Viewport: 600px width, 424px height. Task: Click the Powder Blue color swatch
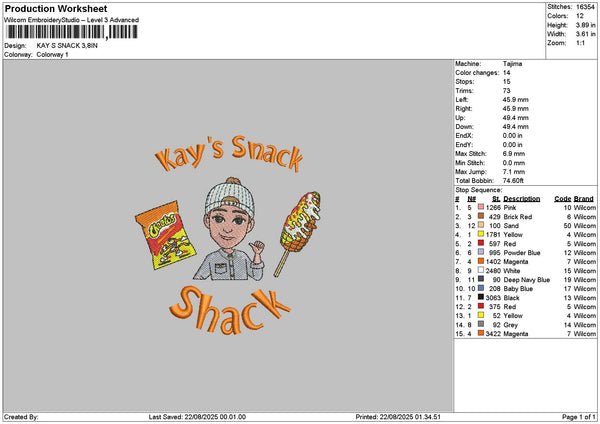tap(481, 252)
